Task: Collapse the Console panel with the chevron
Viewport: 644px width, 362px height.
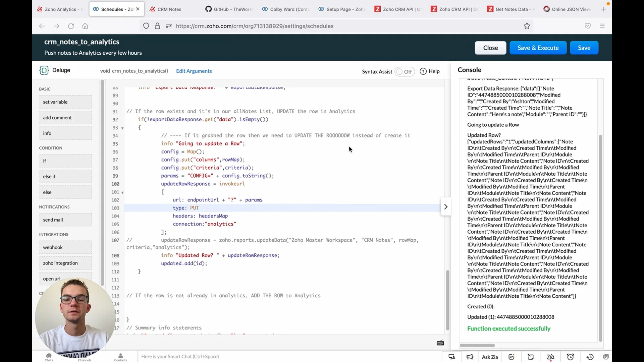Action: pos(446,207)
